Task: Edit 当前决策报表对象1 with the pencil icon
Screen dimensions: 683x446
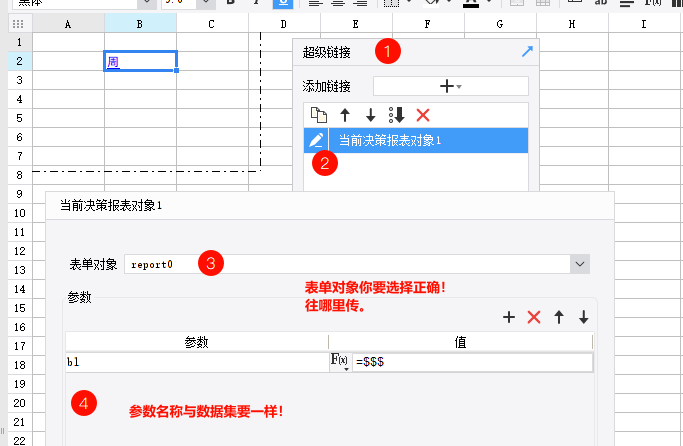Action: tap(316, 140)
